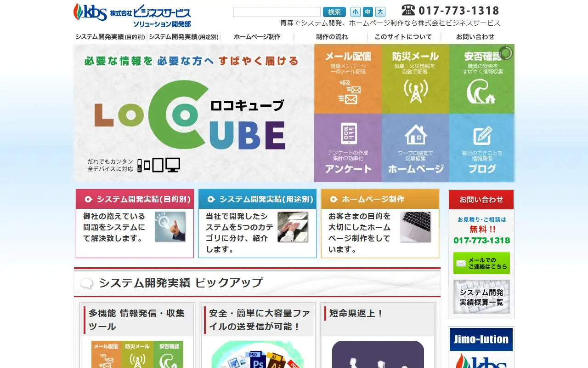
Task: Set font size to small (小)
Action: coord(356,12)
